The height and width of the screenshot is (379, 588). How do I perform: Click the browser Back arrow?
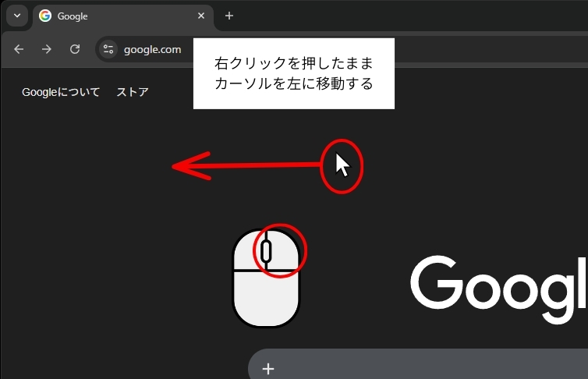click(19, 49)
